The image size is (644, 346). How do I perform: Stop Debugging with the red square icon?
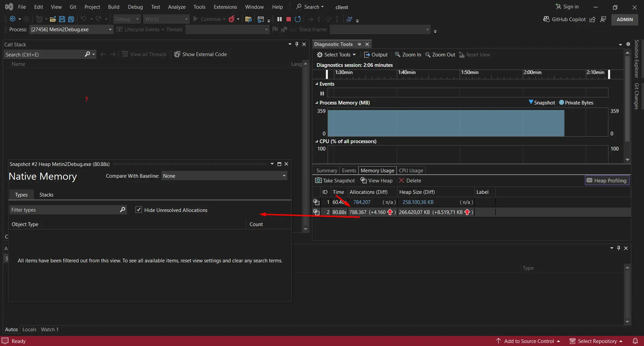(x=288, y=19)
